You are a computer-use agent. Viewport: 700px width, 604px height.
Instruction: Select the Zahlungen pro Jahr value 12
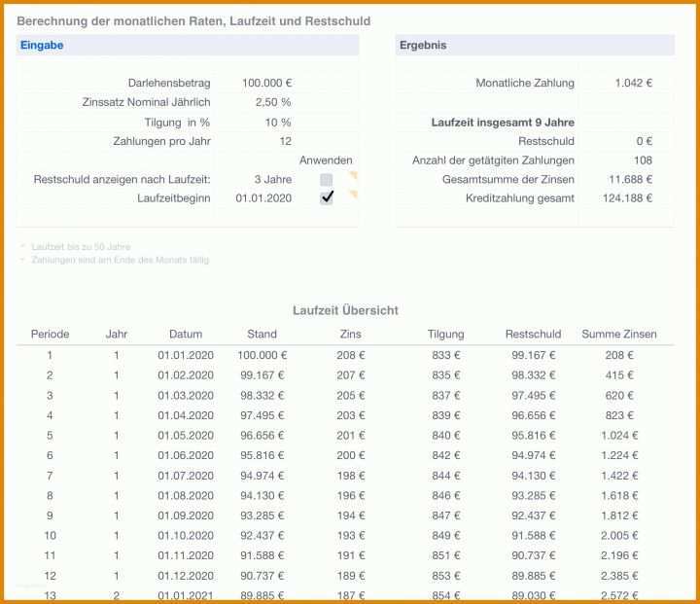pyautogui.click(x=285, y=141)
